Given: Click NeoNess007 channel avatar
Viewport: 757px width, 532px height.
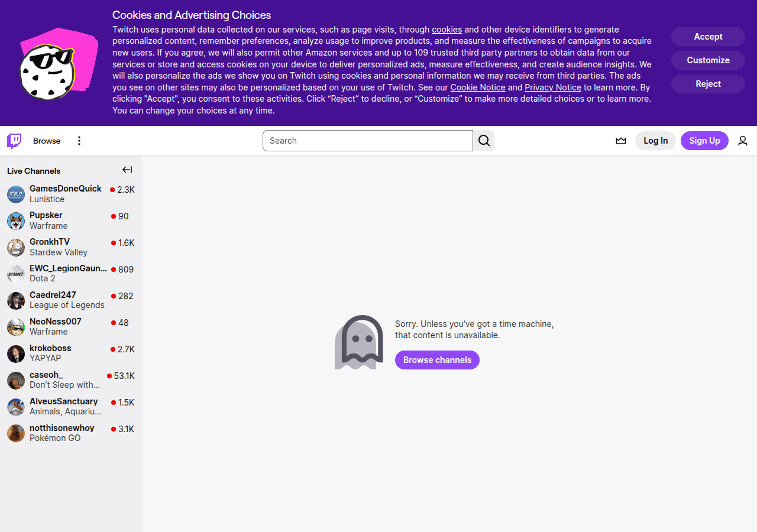Looking at the screenshot, I should click(x=16, y=327).
